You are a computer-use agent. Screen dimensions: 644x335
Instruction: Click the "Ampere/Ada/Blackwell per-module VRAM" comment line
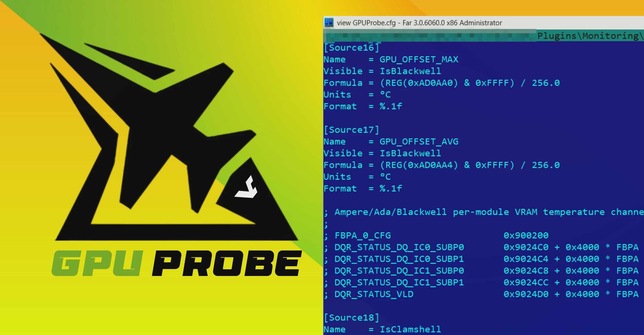coord(484,212)
